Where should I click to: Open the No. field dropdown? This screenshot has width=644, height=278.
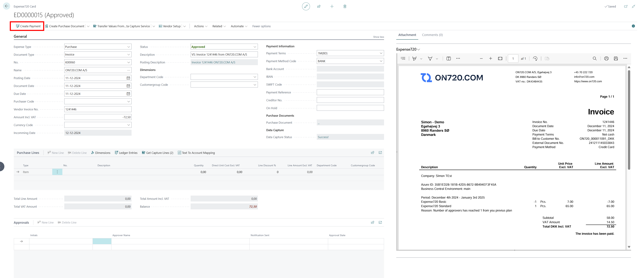pyautogui.click(x=128, y=63)
